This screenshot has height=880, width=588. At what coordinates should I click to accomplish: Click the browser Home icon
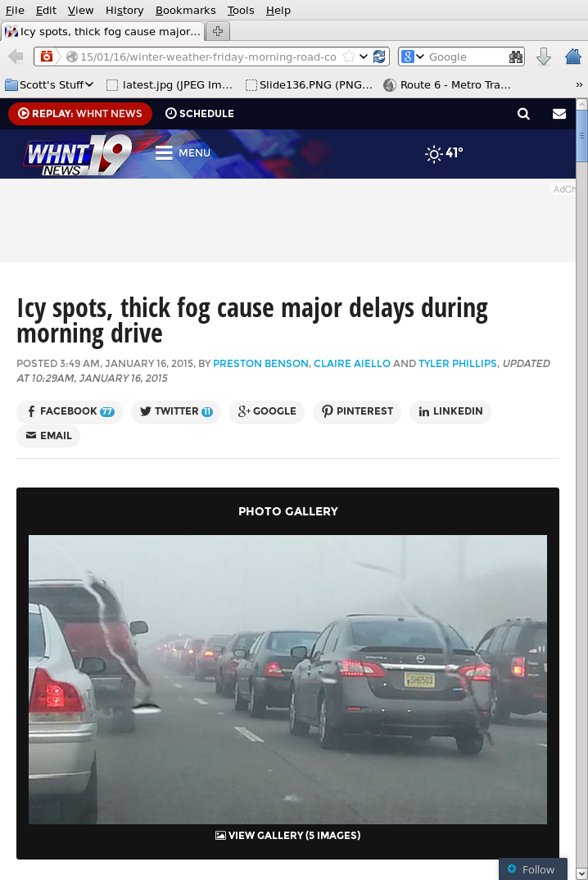573,57
